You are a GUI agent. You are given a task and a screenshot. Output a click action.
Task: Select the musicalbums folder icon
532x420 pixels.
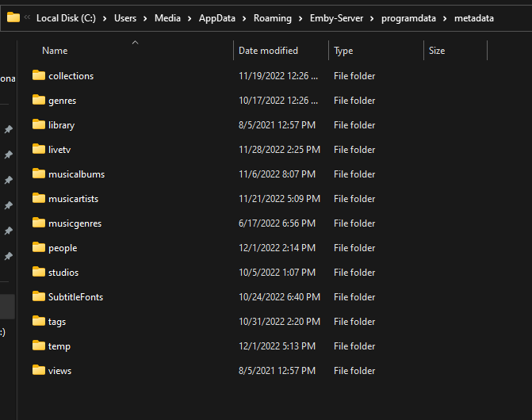pos(39,174)
